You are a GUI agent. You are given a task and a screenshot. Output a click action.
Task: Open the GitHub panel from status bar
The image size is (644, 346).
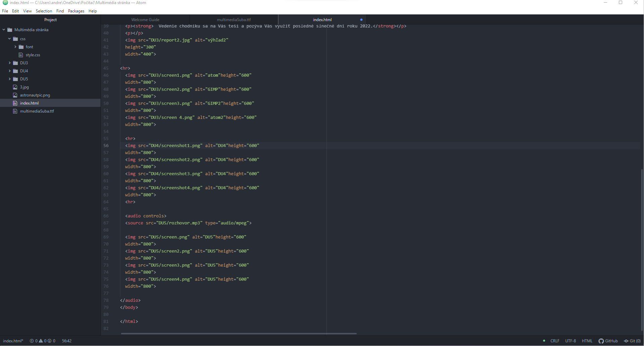608,341
